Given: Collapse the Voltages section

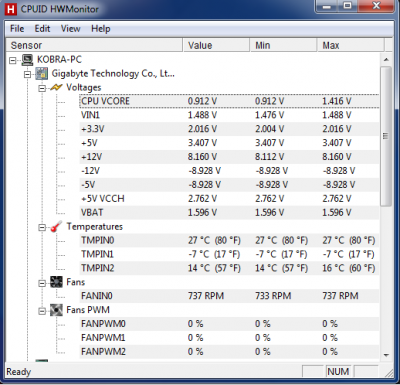Looking at the screenshot, I should tap(42, 89).
